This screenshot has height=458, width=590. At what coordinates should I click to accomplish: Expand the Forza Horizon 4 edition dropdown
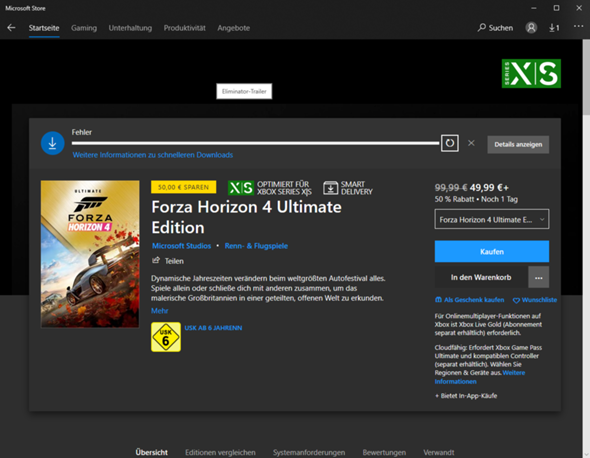click(492, 219)
